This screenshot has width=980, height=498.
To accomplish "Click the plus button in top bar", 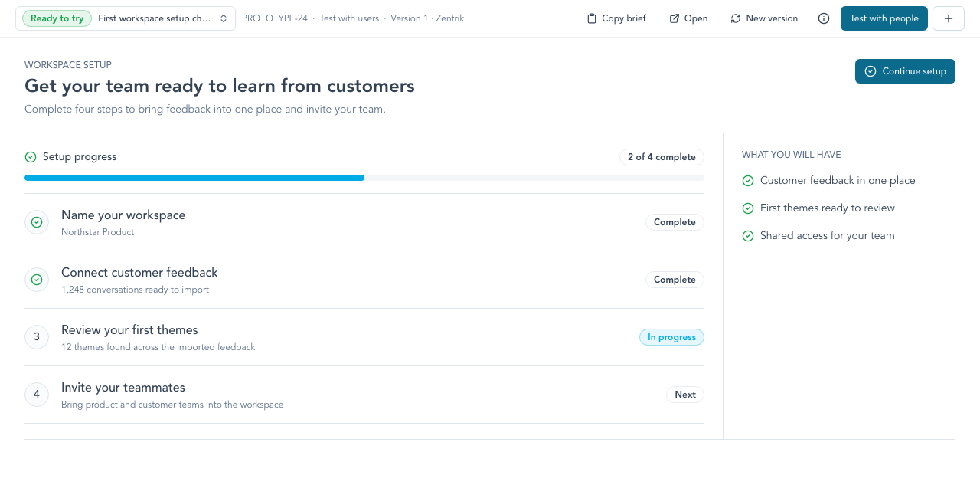I will click(x=949, y=18).
